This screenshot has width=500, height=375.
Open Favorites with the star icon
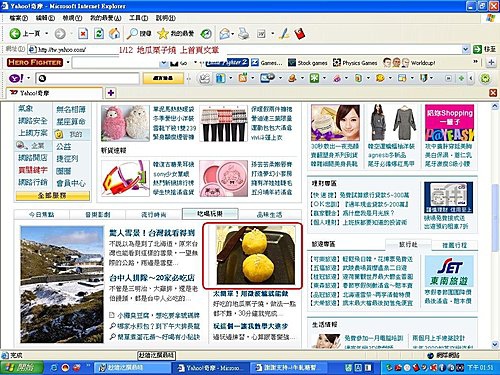(x=163, y=34)
